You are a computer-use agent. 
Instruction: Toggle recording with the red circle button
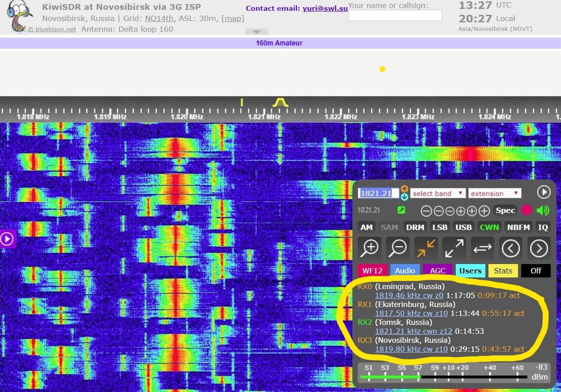527,210
